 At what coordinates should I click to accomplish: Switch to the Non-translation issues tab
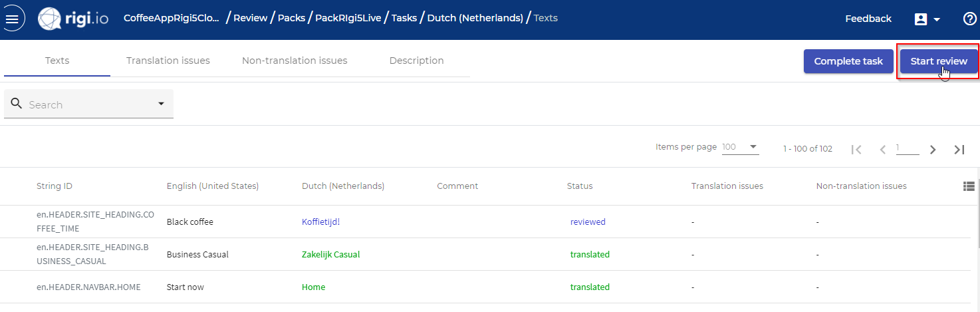pos(295,61)
